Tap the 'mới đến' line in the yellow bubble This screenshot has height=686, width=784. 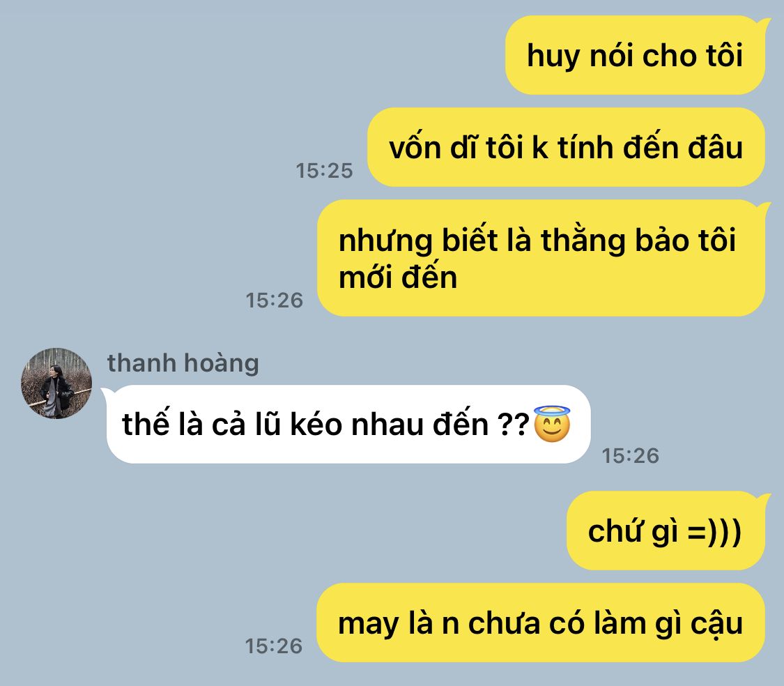click(398, 277)
